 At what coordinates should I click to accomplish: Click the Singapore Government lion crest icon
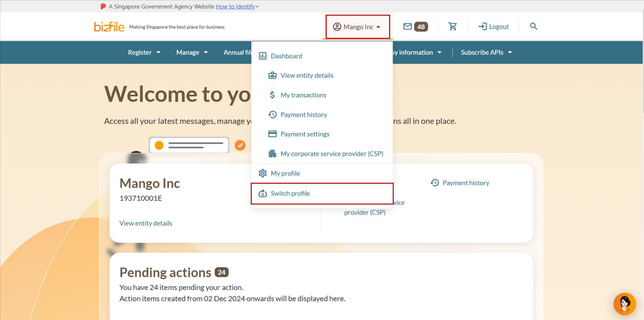pyautogui.click(x=103, y=6)
